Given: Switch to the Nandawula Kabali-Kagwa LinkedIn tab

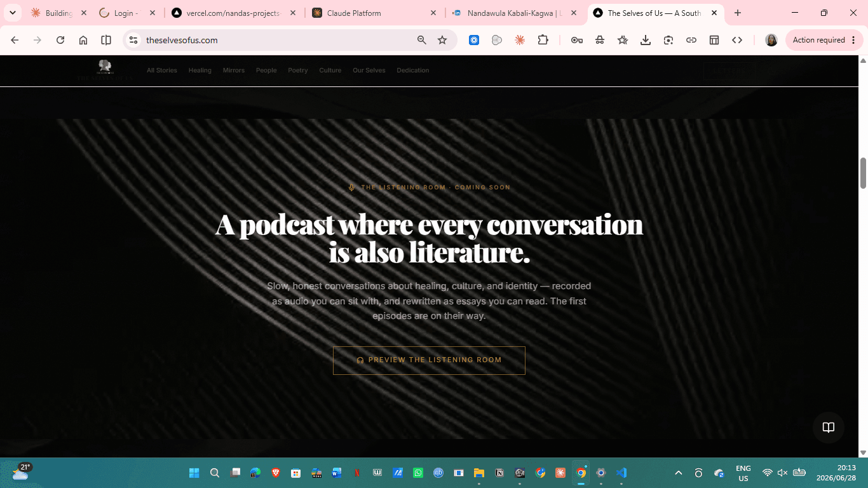Looking at the screenshot, I should coord(513,13).
